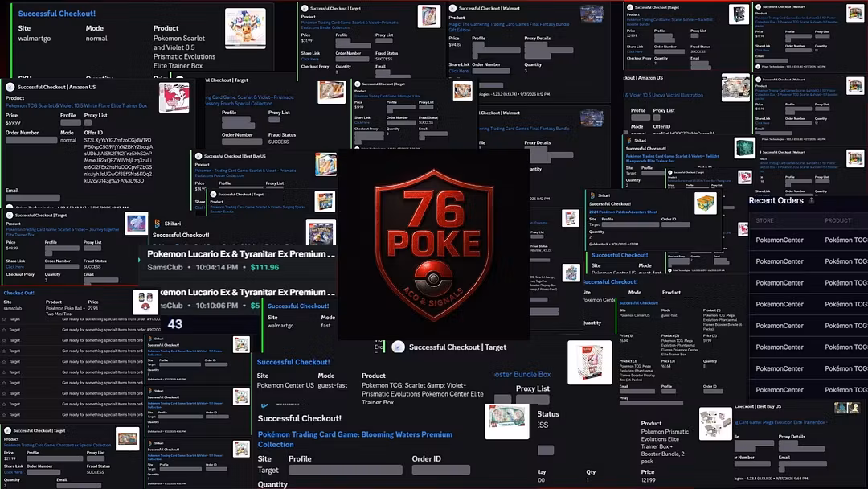This screenshot has height=489, width=868.
Task: Open Twilight Masquerade Elite Trainer Box link
Action: coord(672,158)
